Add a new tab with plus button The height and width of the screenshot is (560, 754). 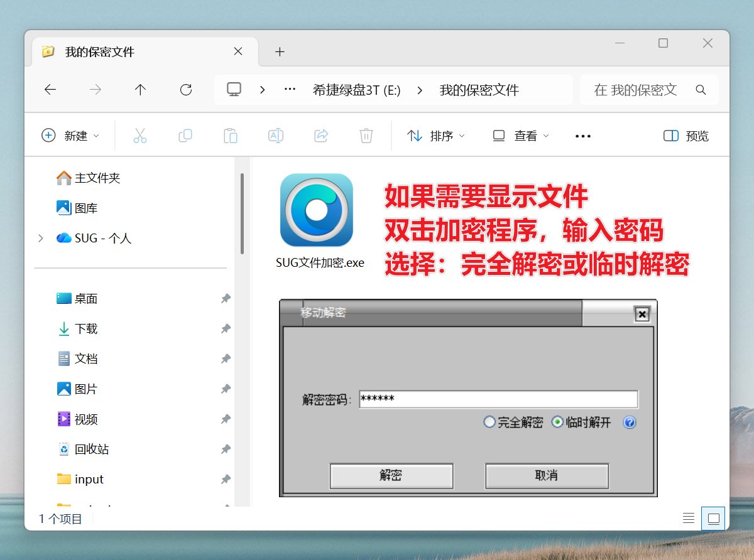tap(280, 51)
